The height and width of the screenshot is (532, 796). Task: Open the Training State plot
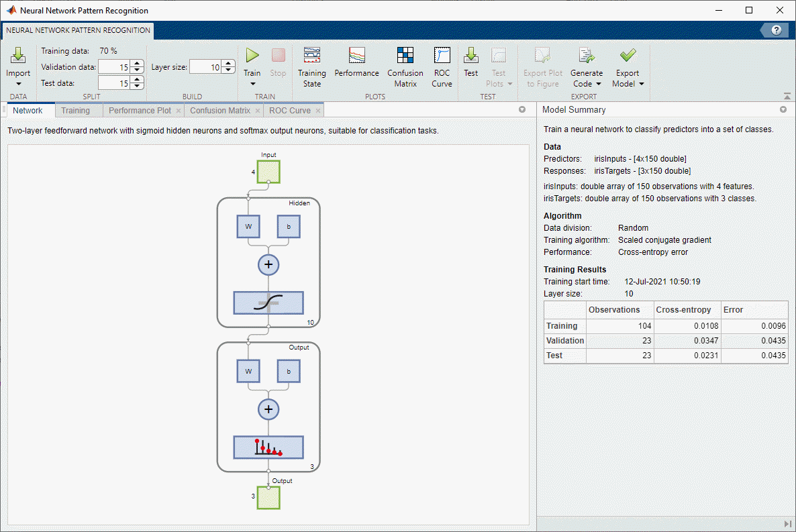coord(312,56)
